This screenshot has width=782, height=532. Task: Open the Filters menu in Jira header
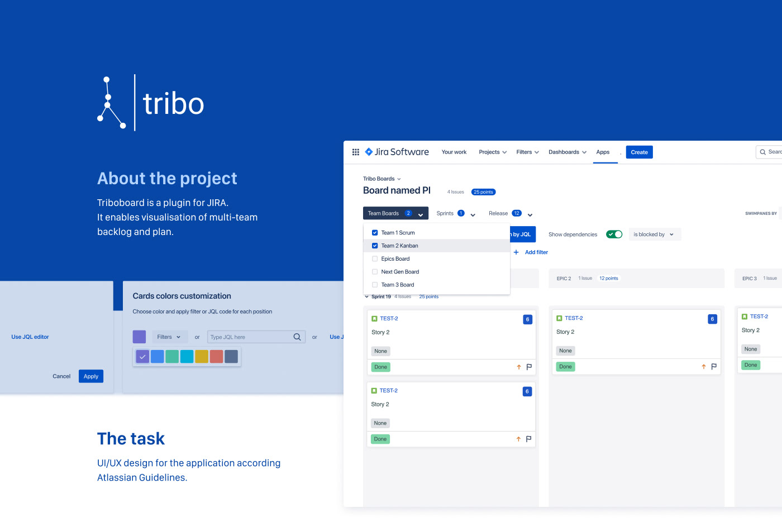(x=527, y=152)
